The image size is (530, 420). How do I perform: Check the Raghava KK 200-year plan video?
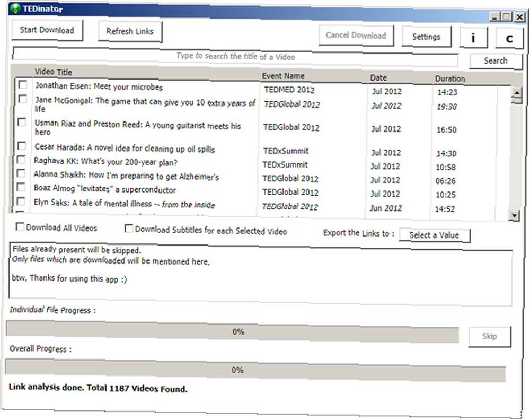[x=21, y=160]
